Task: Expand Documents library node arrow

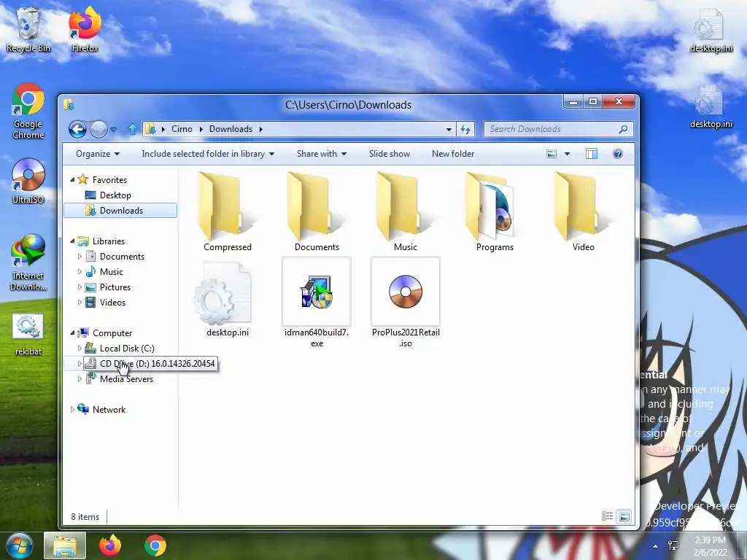Action: pyautogui.click(x=80, y=256)
